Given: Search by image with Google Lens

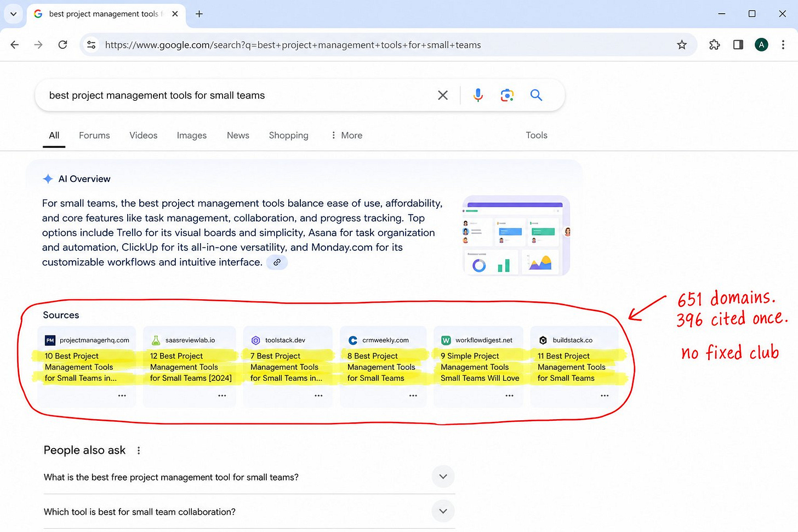Looking at the screenshot, I should pos(507,95).
